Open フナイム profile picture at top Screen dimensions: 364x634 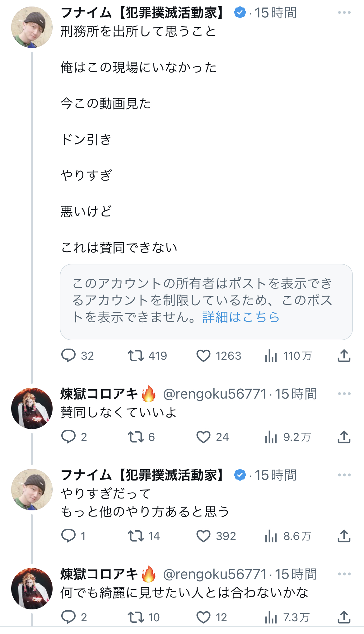[32, 27]
